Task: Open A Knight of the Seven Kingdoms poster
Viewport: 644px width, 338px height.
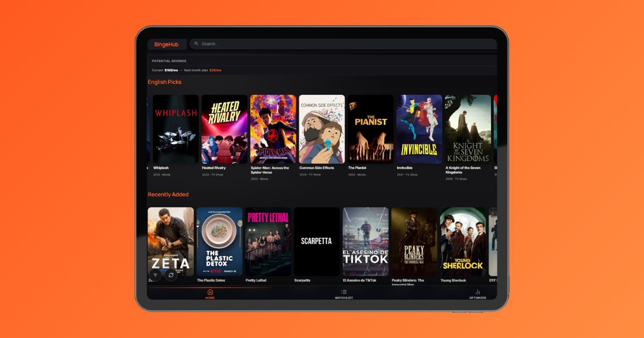Action: coord(468,129)
